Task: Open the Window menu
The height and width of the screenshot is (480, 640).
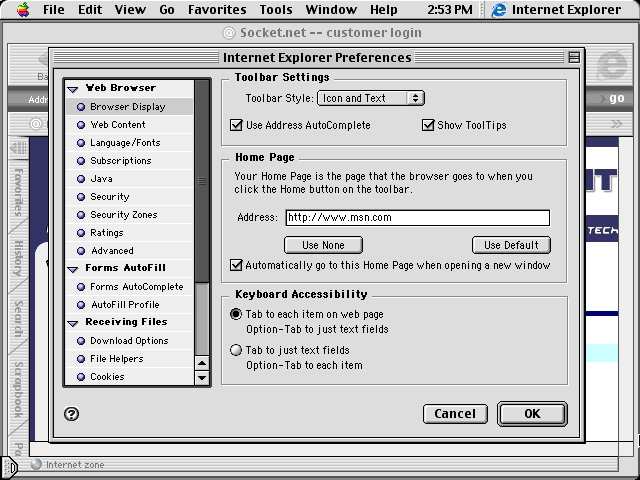Action: pyautogui.click(x=331, y=9)
